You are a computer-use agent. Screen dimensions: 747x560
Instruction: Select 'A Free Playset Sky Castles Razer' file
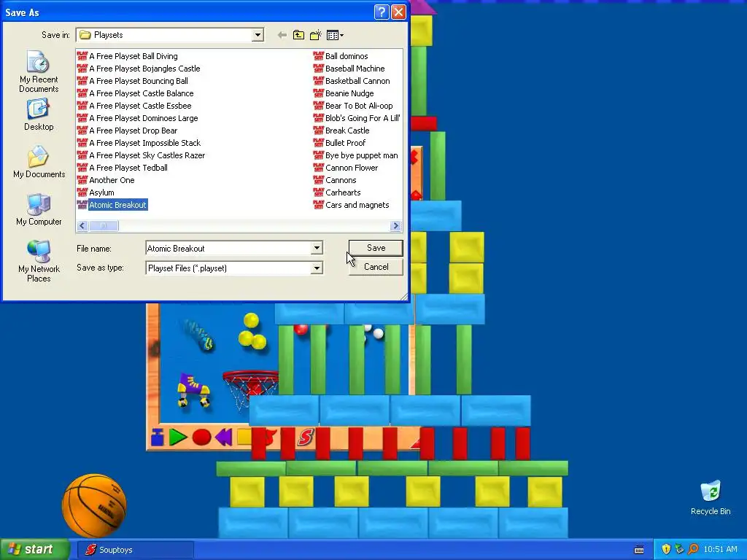pyautogui.click(x=141, y=155)
